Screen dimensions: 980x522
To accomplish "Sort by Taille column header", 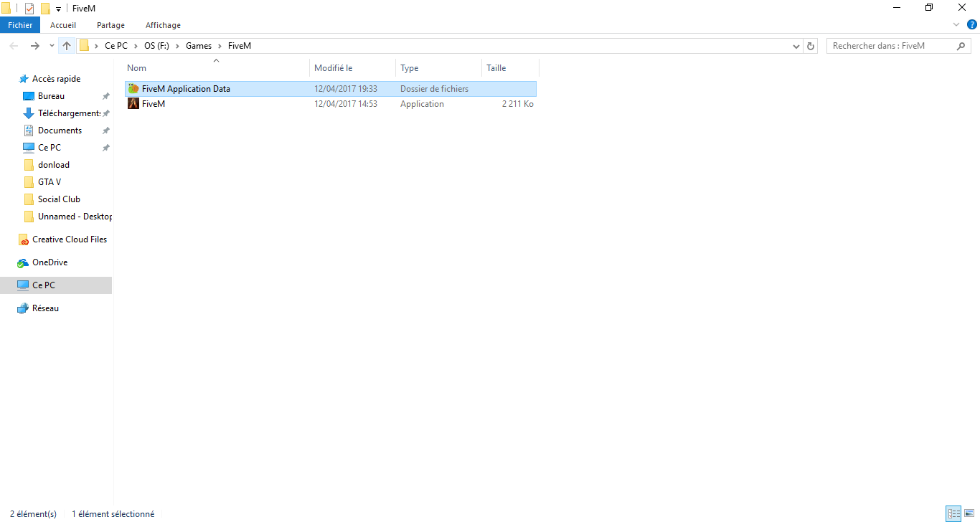I will click(510, 68).
